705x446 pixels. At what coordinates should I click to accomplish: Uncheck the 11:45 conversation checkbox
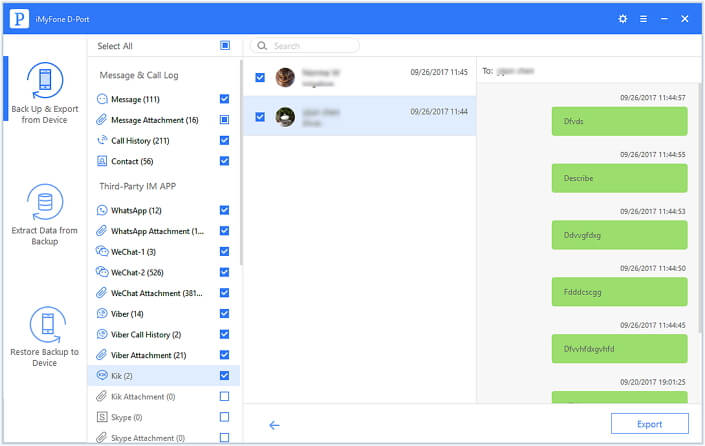point(260,77)
